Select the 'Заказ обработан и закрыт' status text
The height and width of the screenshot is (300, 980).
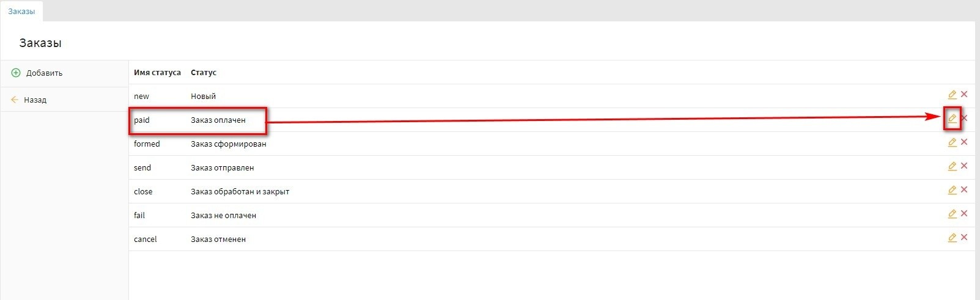point(240,192)
